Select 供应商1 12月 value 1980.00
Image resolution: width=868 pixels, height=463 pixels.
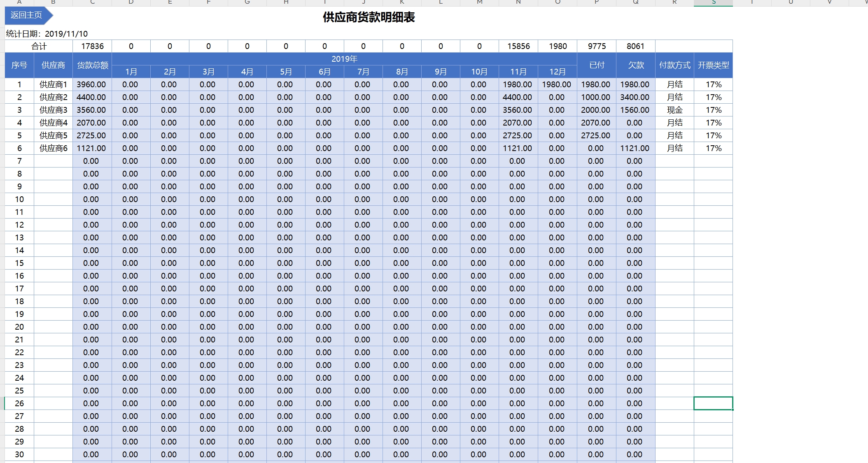pyautogui.click(x=558, y=84)
